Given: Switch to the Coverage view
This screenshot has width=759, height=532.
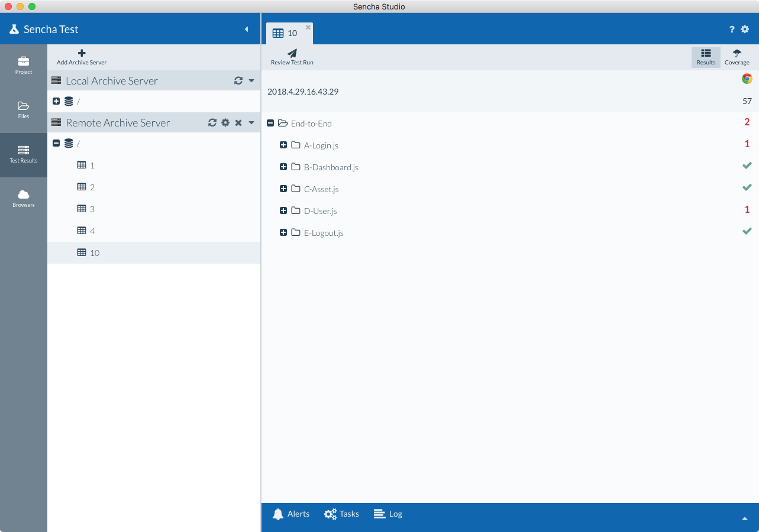Looking at the screenshot, I should [737, 57].
